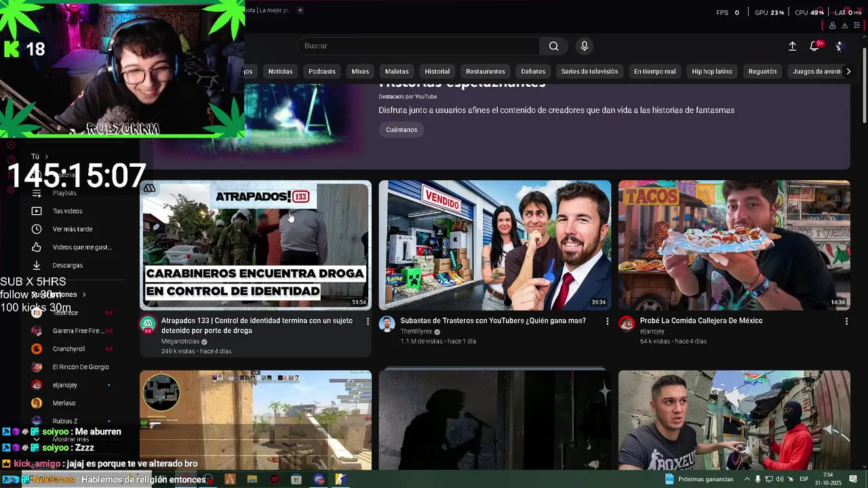Image resolution: width=868 pixels, height=488 pixels.
Task: Open the account avatar menu
Action: click(839, 46)
